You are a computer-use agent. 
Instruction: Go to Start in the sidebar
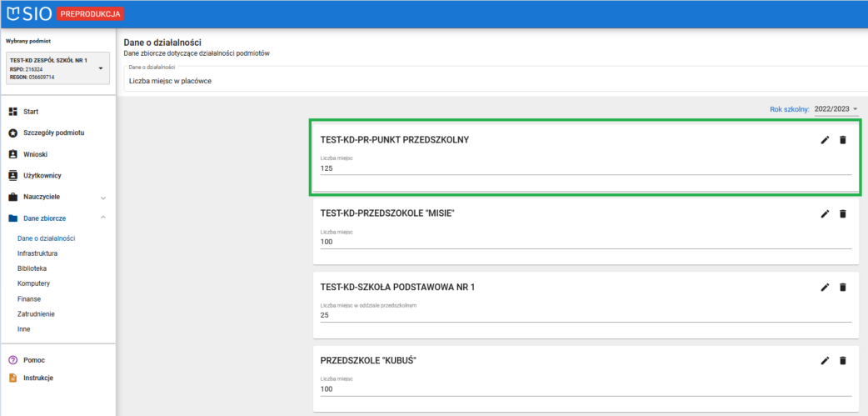click(x=30, y=111)
